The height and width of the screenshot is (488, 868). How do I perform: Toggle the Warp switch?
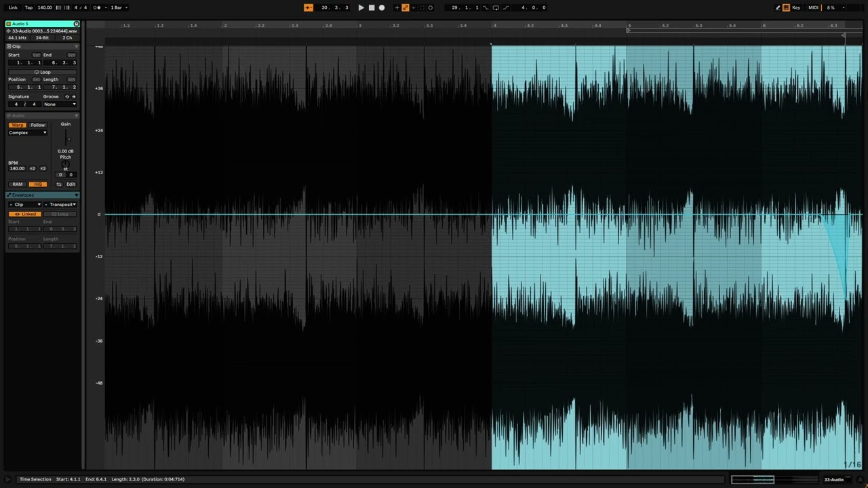coord(18,125)
